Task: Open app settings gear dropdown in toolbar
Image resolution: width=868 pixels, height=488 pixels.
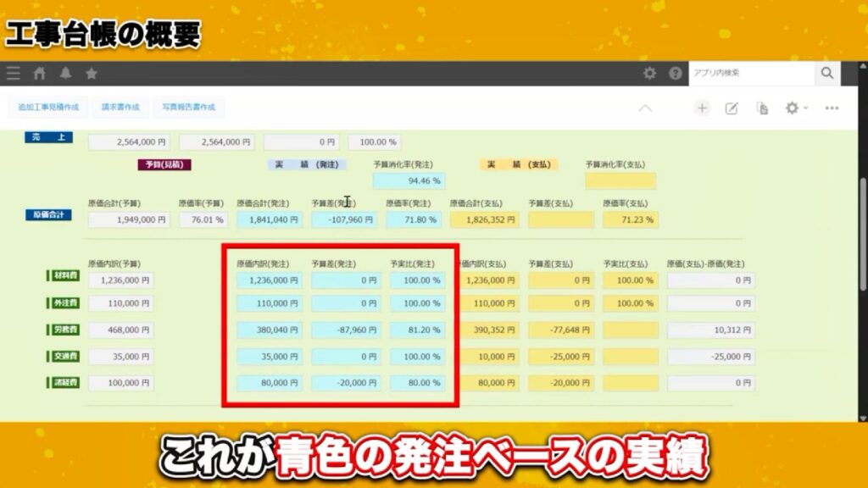Action: point(796,108)
